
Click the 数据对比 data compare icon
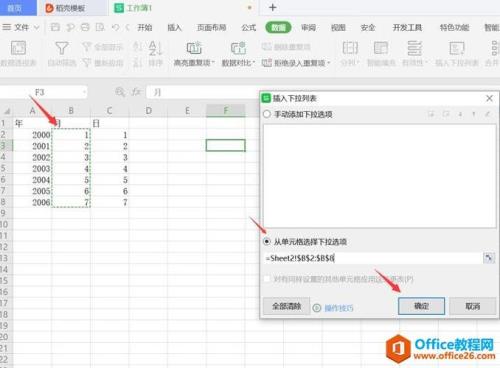click(238, 48)
